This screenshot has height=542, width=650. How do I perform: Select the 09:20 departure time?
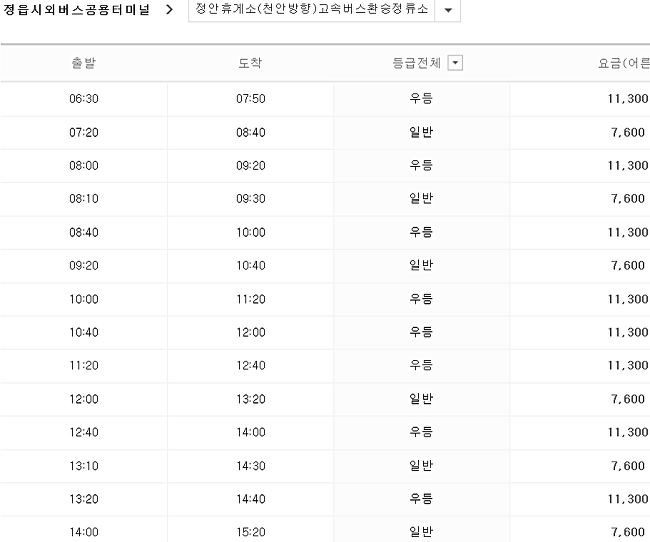point(84,265)
